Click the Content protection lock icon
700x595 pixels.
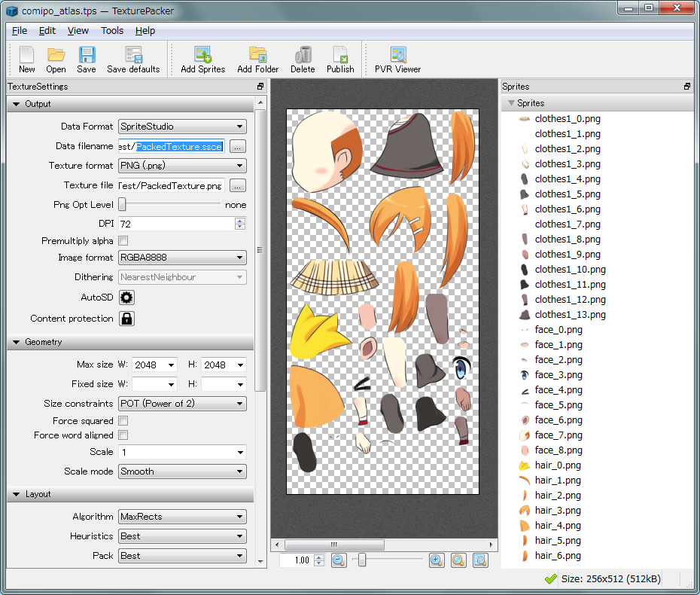[126, 319]
